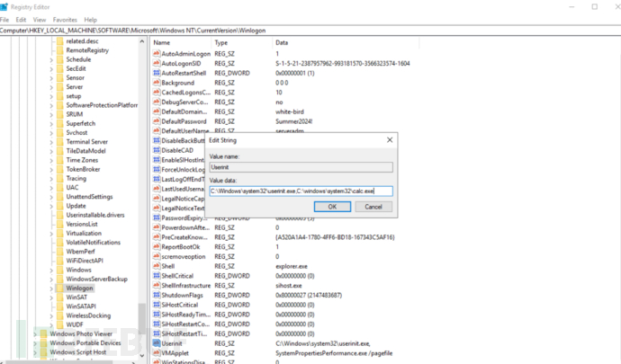Click the ShellInfrastructure value icon
The image size is (621, 364).
pyautogui.click(x=157, y=285)
